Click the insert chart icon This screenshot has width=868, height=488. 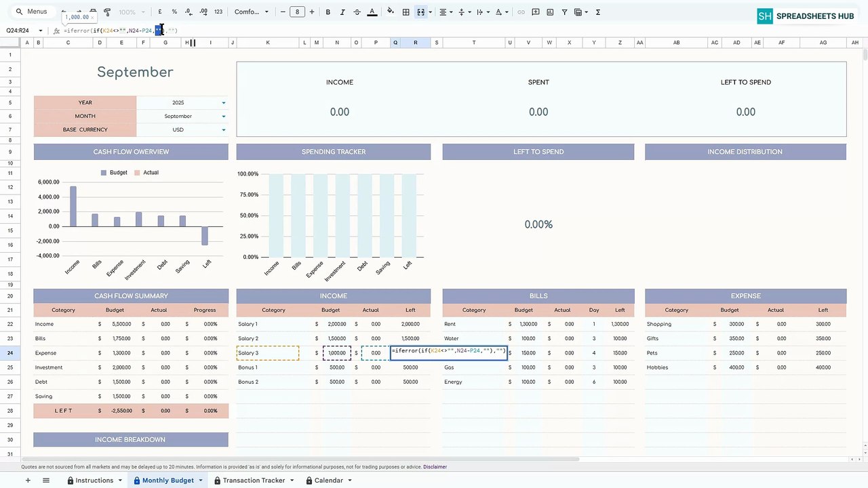(x=550, y=12)
